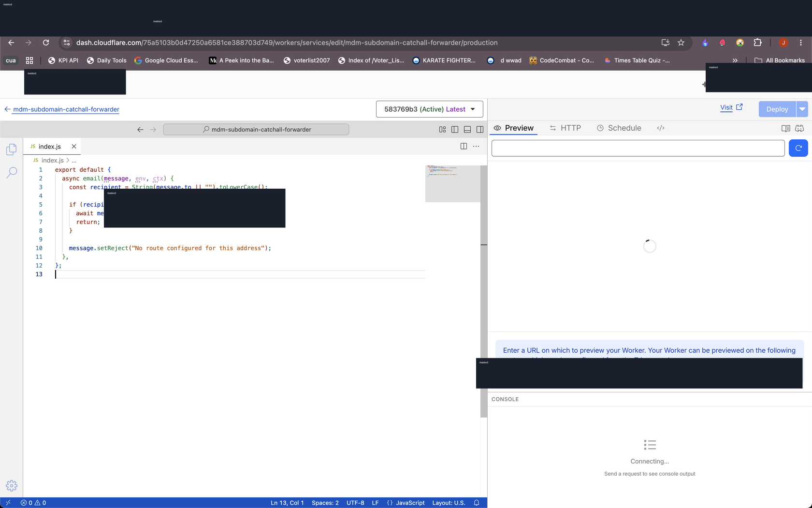
Task: Open editor More Actions ellipsis
Action: click(x=476, y=146)
